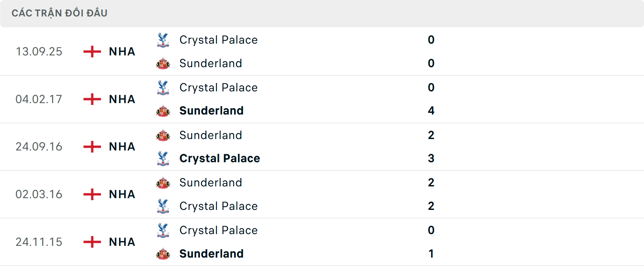
Task: Click the date 04.02.17
Action: click(x=39, y=99)
